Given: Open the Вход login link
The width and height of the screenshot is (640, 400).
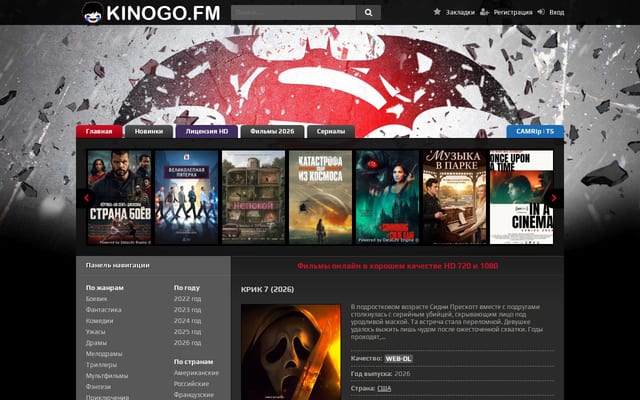Looking at the screenshot, I should 556,12.
